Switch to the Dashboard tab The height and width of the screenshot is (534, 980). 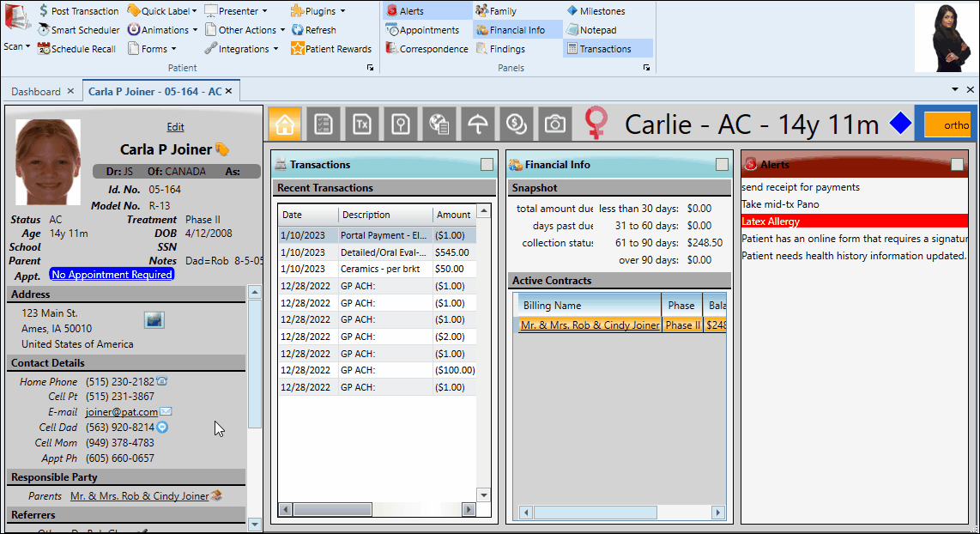(x=36, y=90)
